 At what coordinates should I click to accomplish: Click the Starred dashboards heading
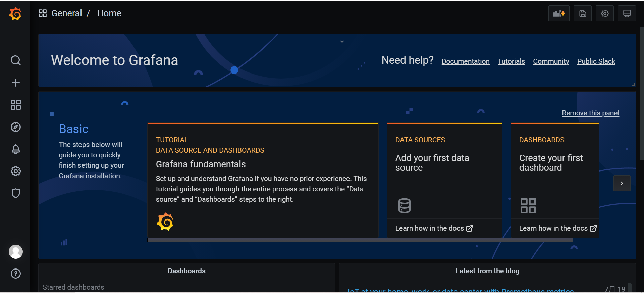73,287
